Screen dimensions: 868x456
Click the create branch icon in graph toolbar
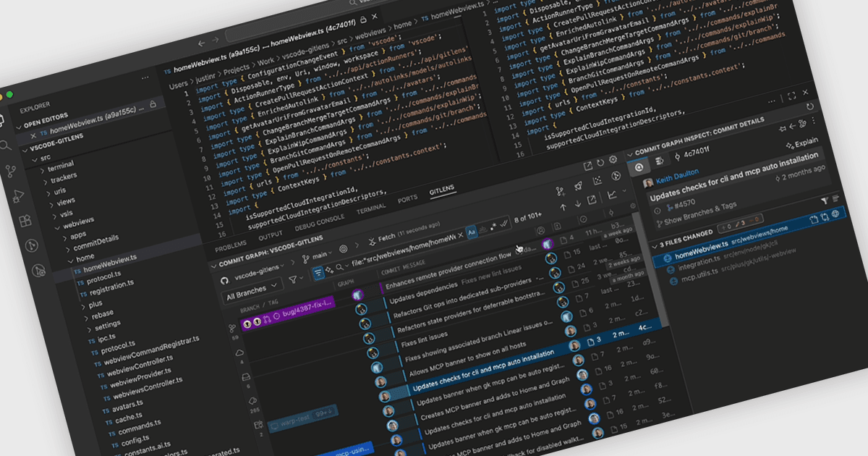coord(560,191)
